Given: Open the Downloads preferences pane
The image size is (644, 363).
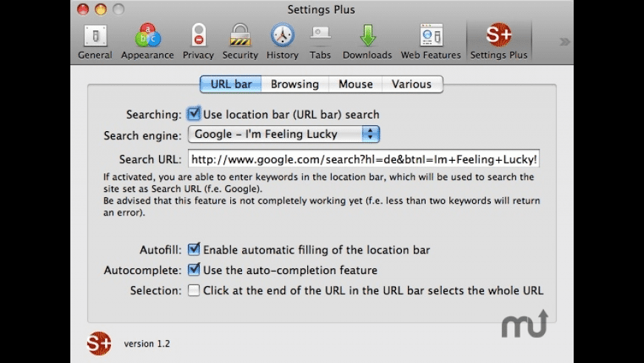Looking at the screenshot, I should click(x=367, y=41).
